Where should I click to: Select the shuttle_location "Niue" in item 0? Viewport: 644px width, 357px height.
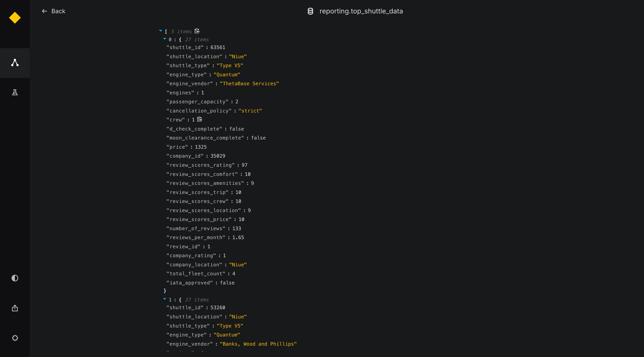click(x=238, y=57)
